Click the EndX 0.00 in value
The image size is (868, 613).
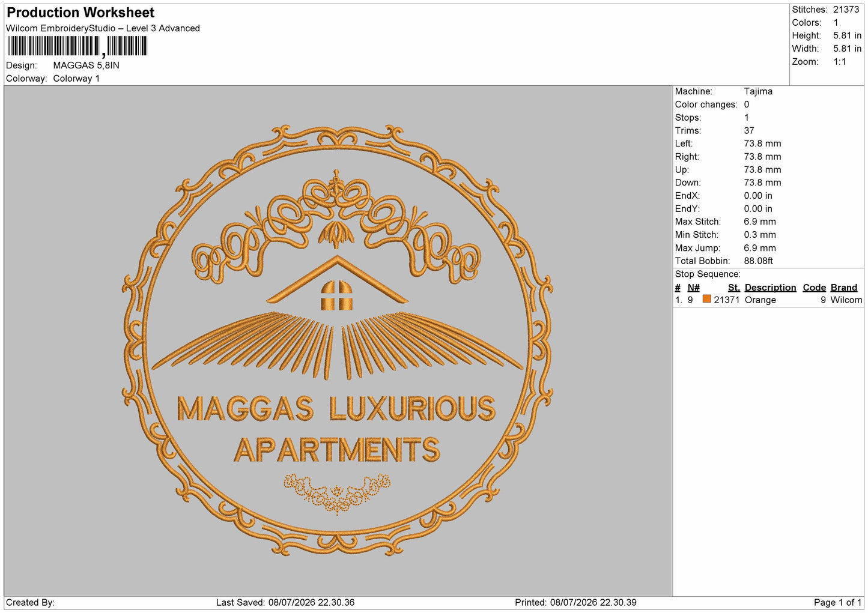pyautogui.click(x=758, y=196)
